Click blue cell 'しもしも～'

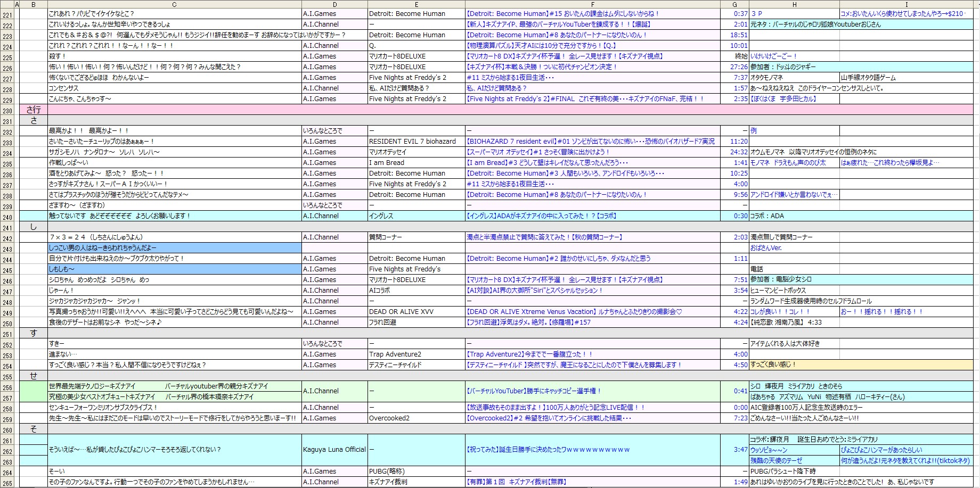pyautogui.click(x=174, y=269)
